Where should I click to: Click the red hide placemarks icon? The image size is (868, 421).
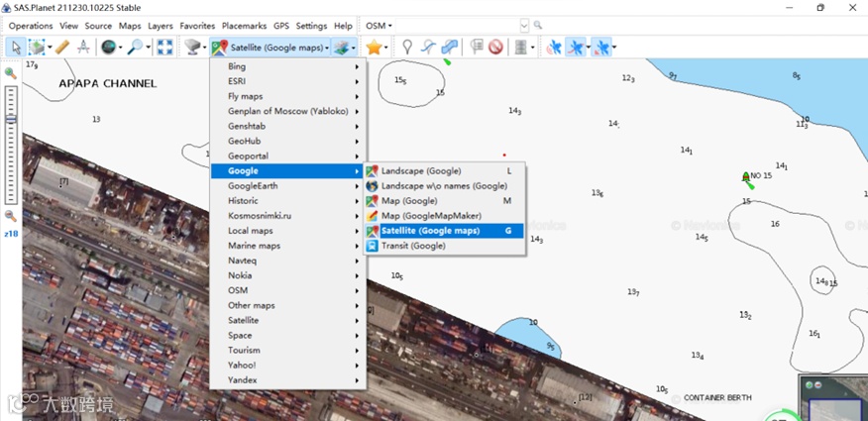coord(495,48)
